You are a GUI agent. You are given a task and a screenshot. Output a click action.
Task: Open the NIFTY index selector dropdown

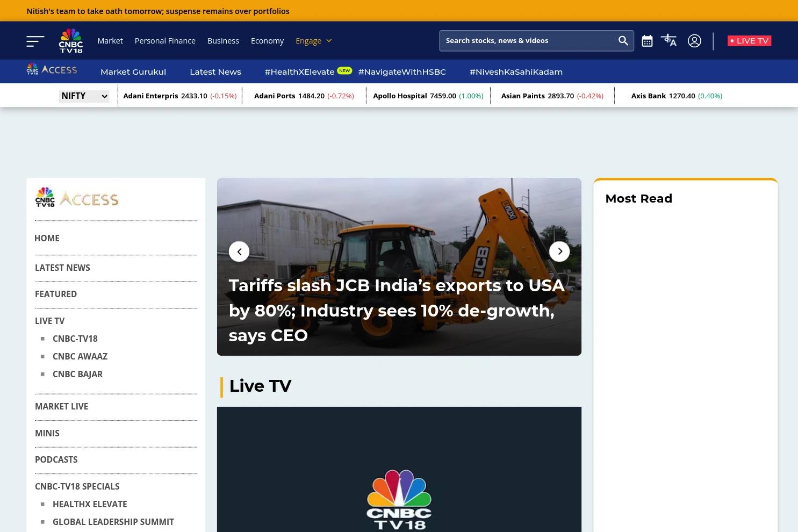[84, 96]
